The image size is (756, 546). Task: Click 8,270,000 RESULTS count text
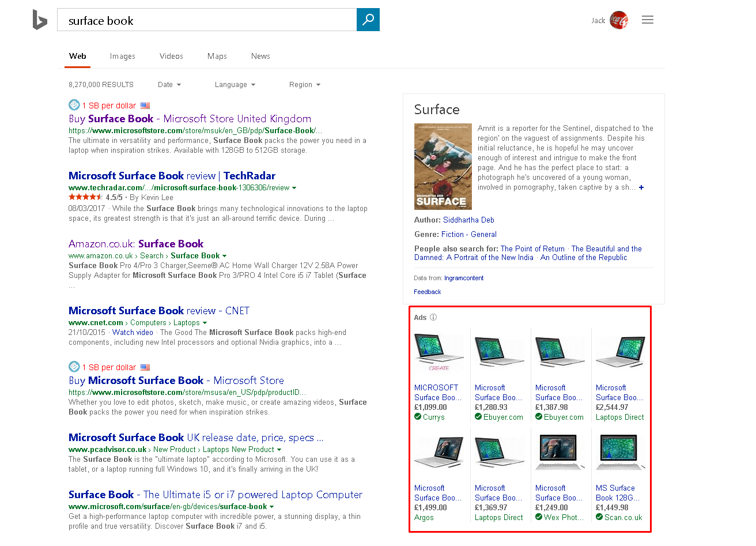tap(101, 85)
